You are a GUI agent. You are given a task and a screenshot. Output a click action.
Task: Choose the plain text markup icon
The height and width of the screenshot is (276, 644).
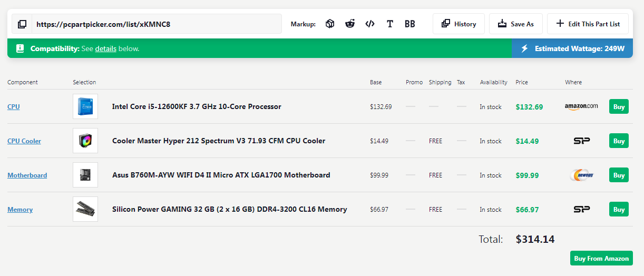pyautogui.click(x=390, y=24)
